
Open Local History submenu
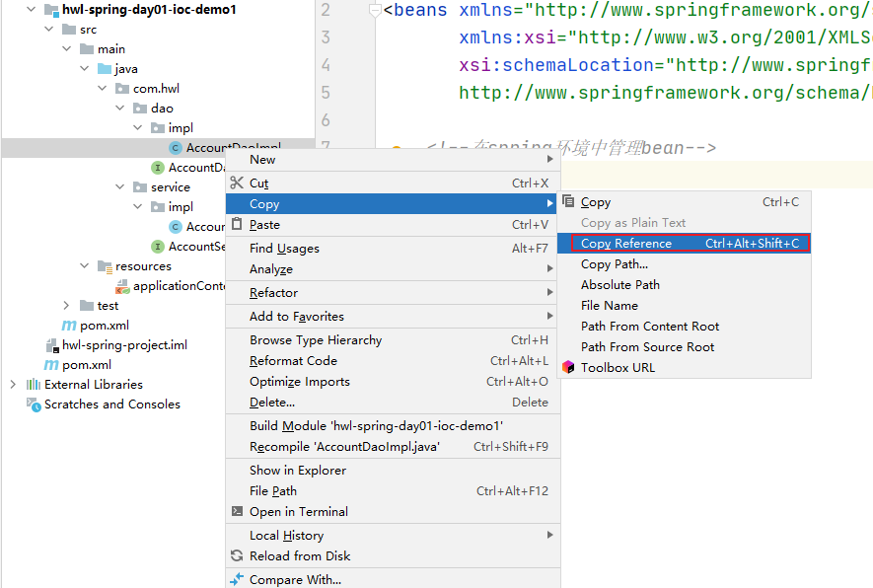tap(393, 535)
